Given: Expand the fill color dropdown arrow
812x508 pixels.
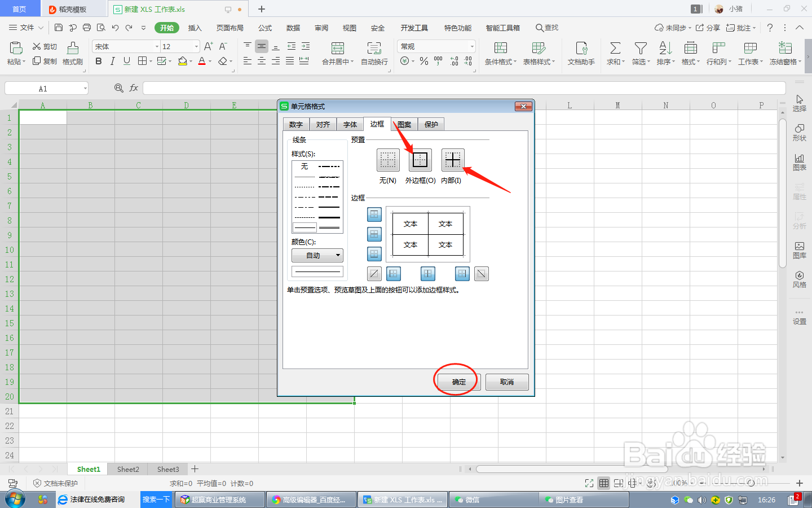Looking at the screenshot, I should point(191,62).
